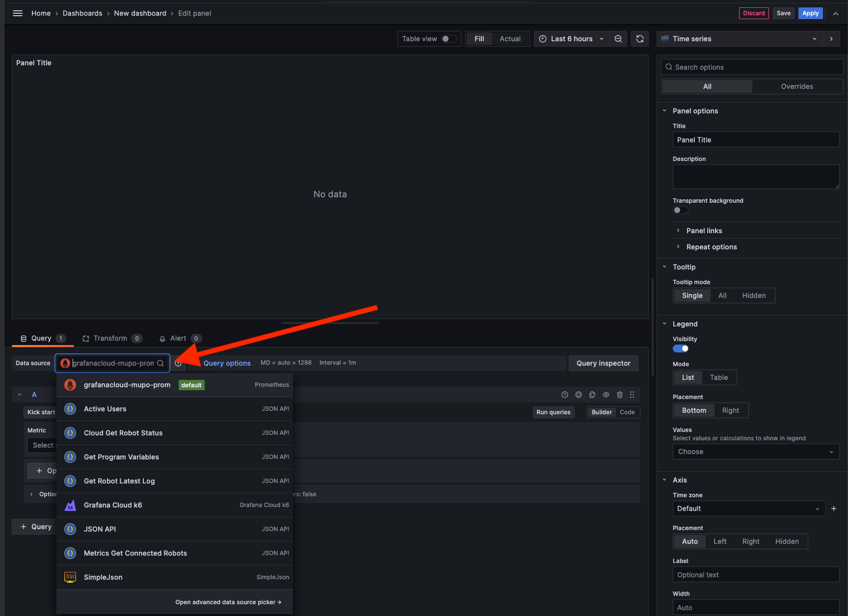Refresh the dashboard panel

pyautogui.click(x=640, y=39)
